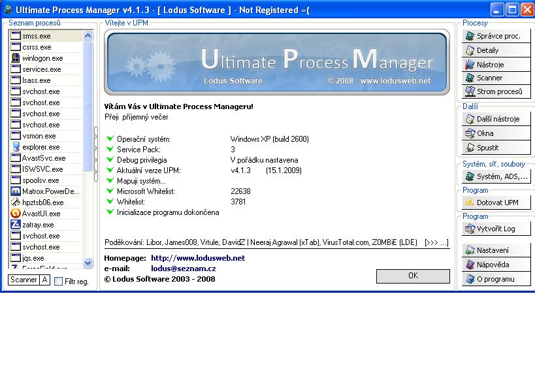Select AvastSvc.exe process
Image resolution: width=535 pixels, height=392 pixels.
pyautogui.click(x=46, y=158)
